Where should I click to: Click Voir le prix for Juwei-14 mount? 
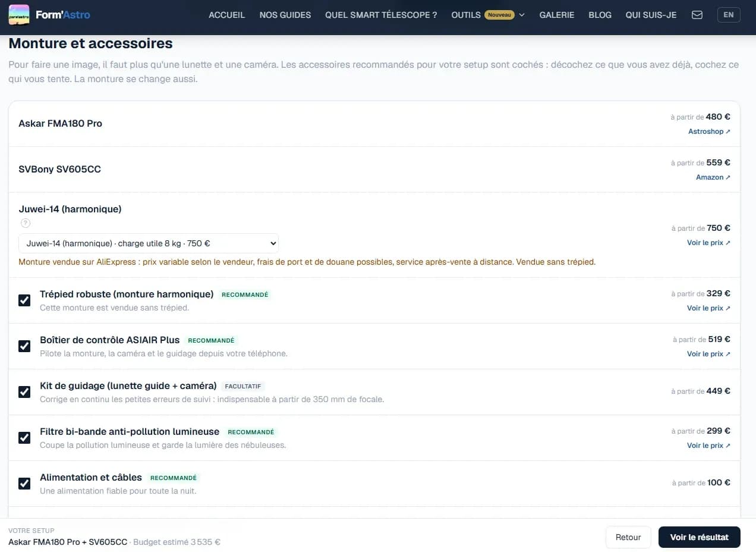tap(708, 243)
